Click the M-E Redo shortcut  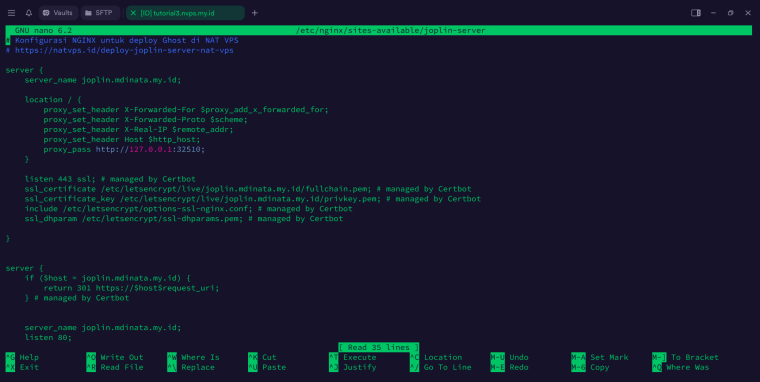[x=509, y=367]
